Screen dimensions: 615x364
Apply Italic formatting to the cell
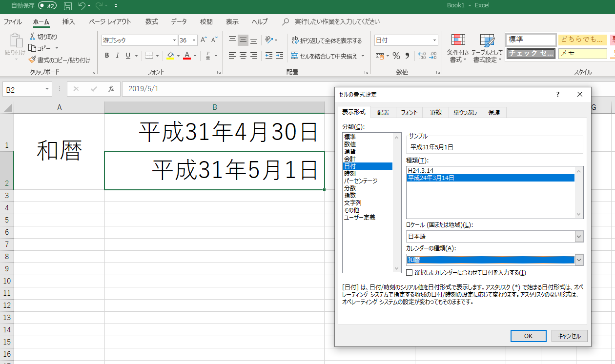118,56
